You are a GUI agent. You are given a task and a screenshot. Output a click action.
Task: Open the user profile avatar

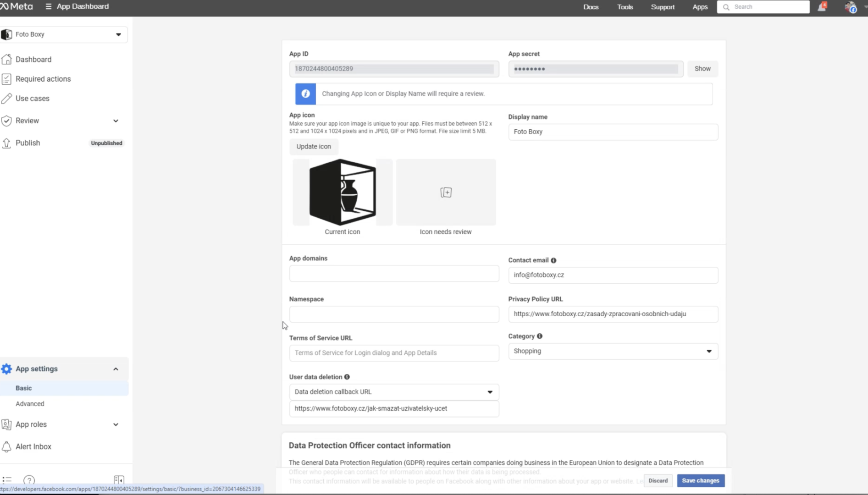pos(851,7)
